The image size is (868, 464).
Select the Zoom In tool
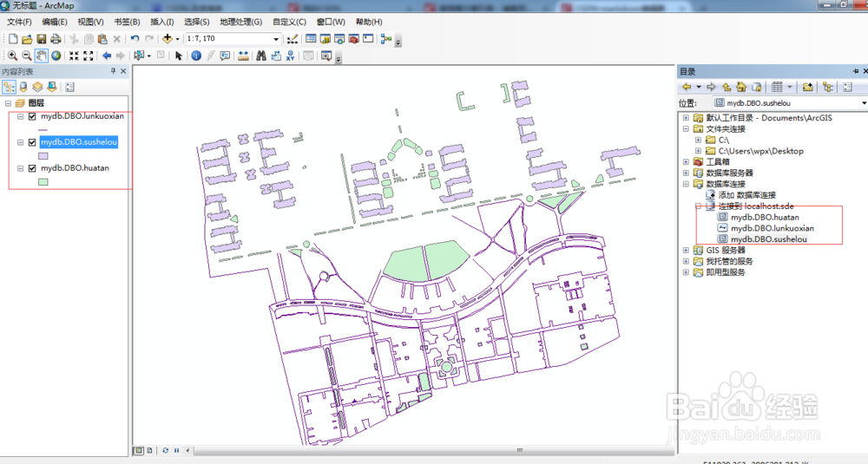coord(12,56)
